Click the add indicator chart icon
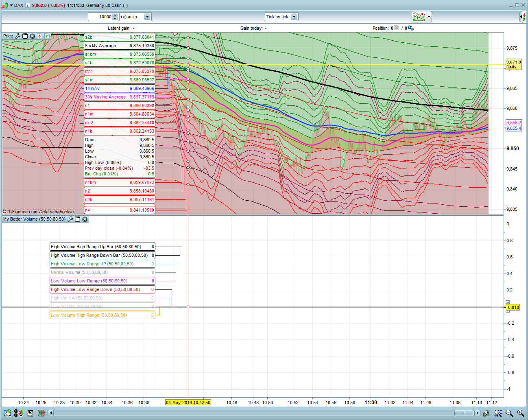528x420 pixels. pyautogui.click(x=419, y=17)
